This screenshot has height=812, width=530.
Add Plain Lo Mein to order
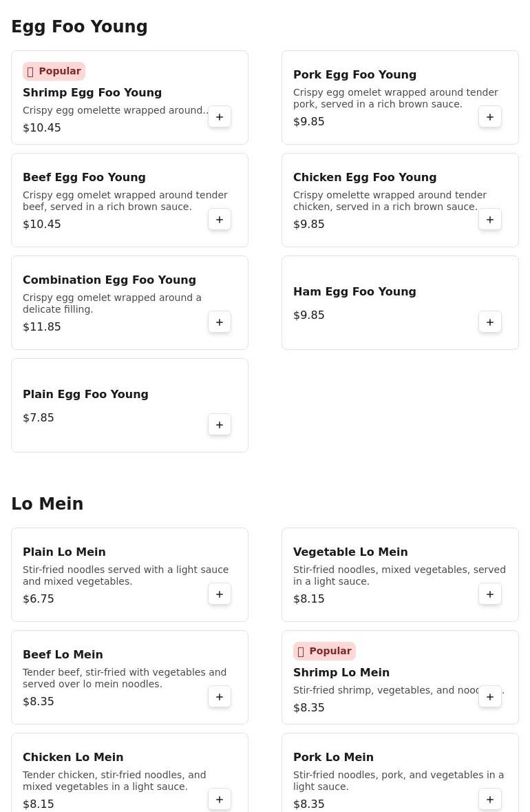pos(220,594)
